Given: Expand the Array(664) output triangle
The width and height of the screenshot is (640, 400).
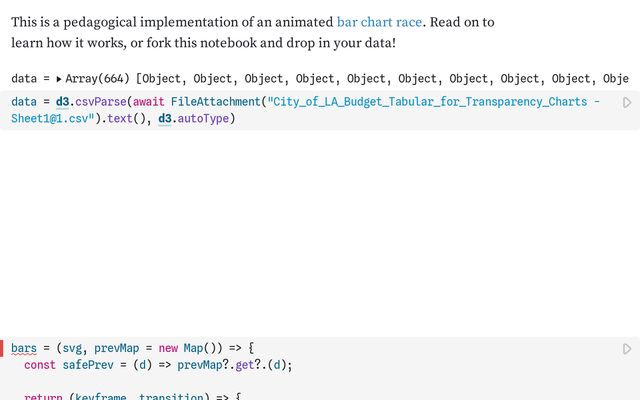Looking at the screenshot, I should click(58, 78).
